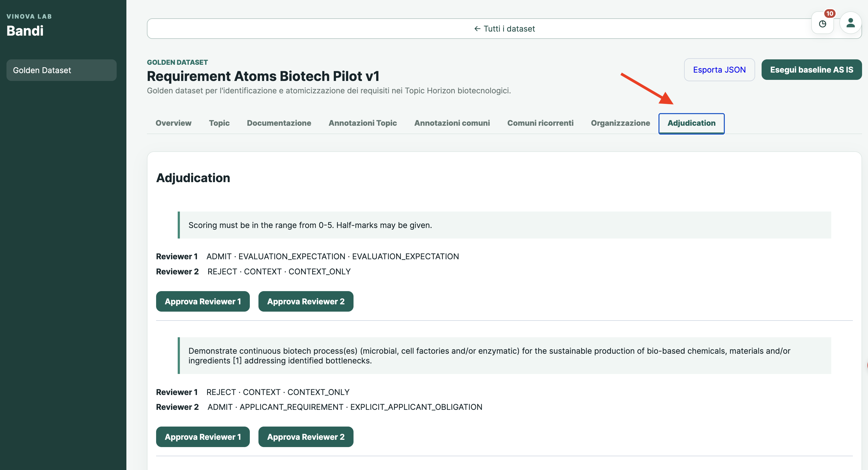The width and height of the screenshot is (868, 470).
Task: Select Golden Dataset in sidebar
Action: (61, 70)
